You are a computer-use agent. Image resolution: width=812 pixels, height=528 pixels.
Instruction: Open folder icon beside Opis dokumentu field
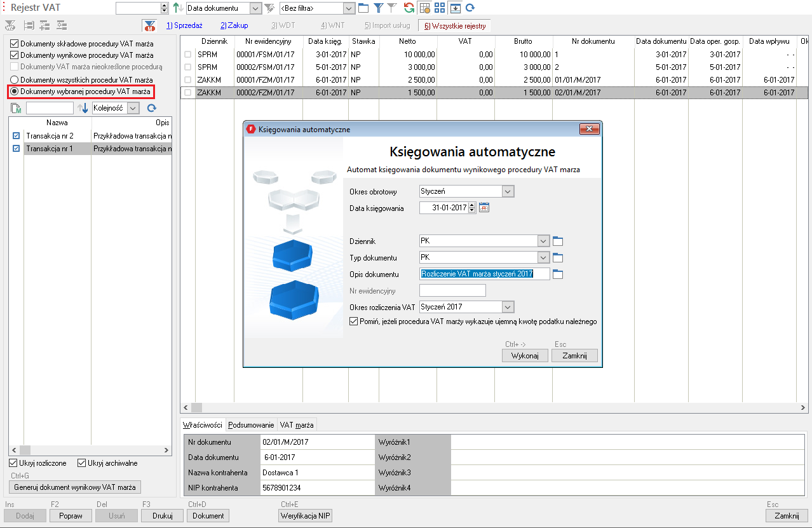558,274
